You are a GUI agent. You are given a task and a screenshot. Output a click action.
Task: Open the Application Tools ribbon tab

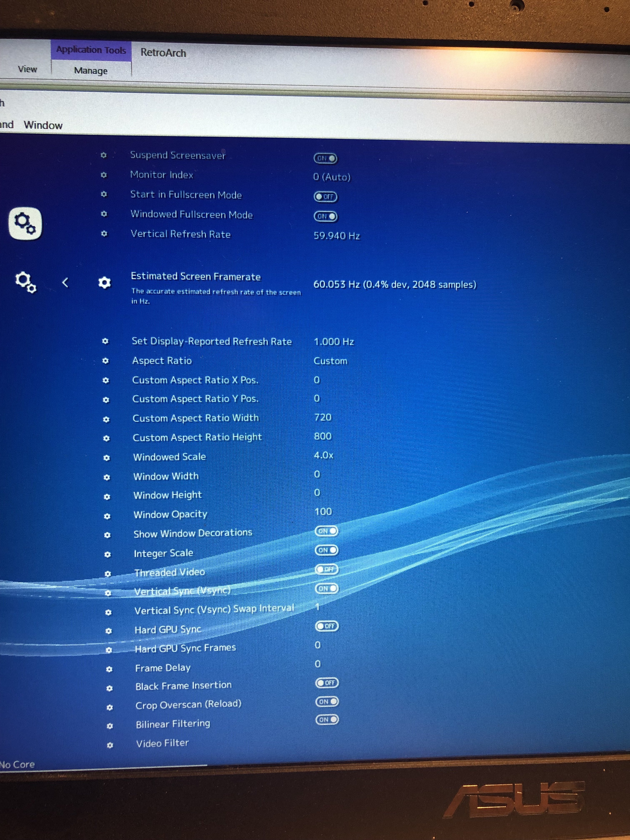91,50
